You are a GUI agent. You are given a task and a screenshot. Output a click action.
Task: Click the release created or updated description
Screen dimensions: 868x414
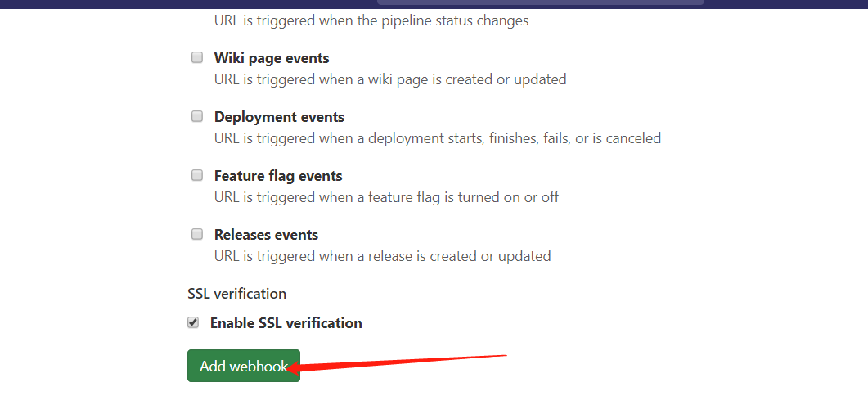tap(382, 256)
